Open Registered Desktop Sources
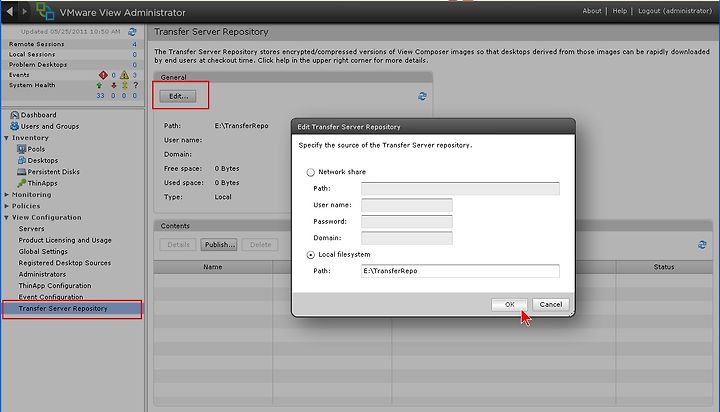Screen dimensions: 720x412 pyautogui.click(x=65, y=263)
